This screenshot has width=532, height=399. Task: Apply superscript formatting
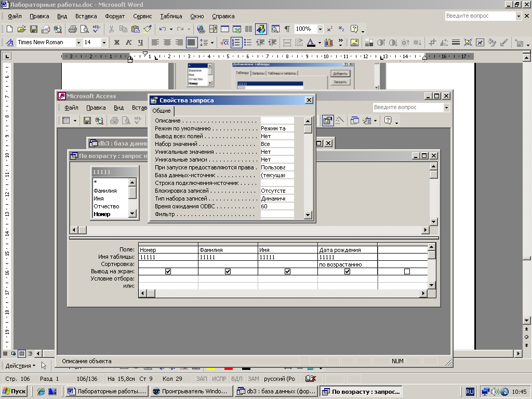click(x=330, y=29)
